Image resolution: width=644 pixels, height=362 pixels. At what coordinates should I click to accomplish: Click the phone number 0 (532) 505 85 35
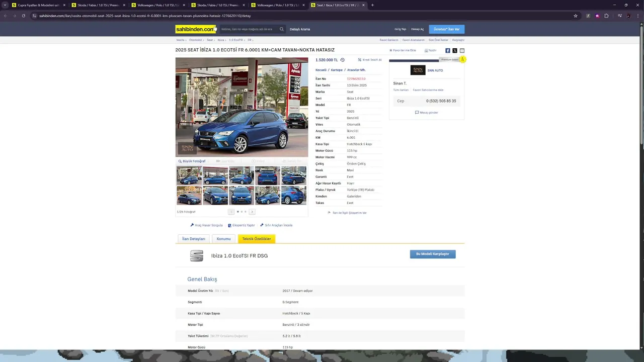(x=441, y=101)
